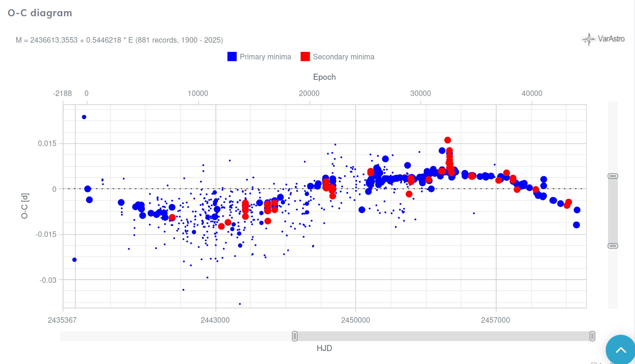
Task: Select the leftmost red secondary minimum point
Action: (x=172, y=217)
